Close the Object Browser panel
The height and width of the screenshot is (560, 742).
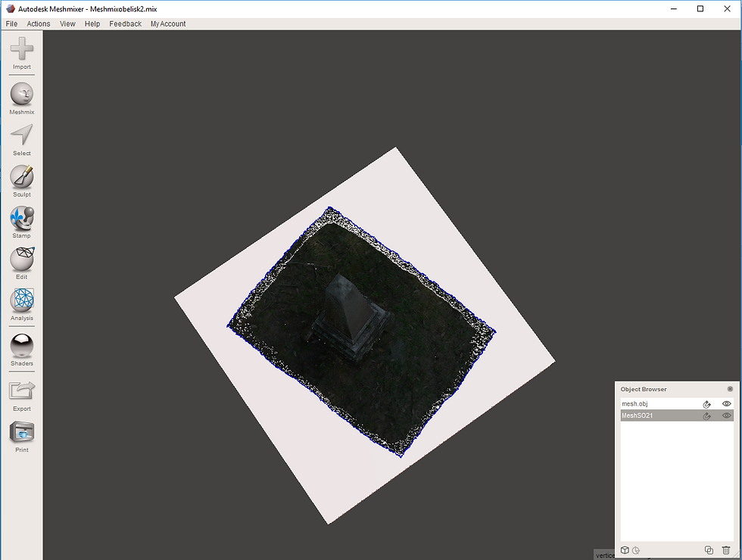tap(730, 389)
